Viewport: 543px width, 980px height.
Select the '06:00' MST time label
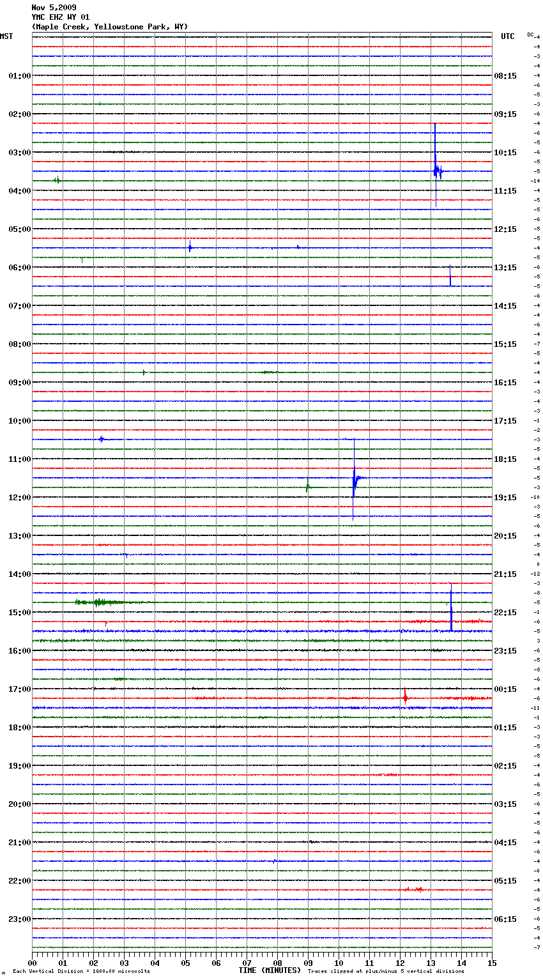[x=20, y=268]
